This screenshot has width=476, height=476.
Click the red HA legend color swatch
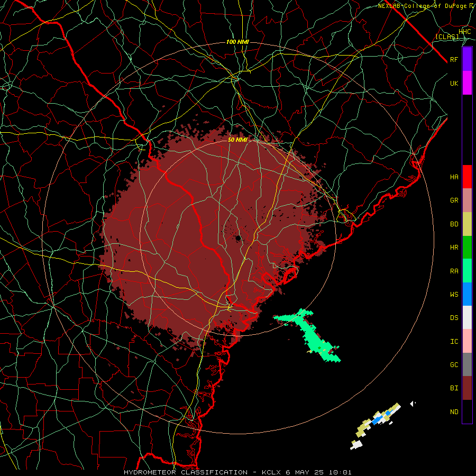(467, 177)
